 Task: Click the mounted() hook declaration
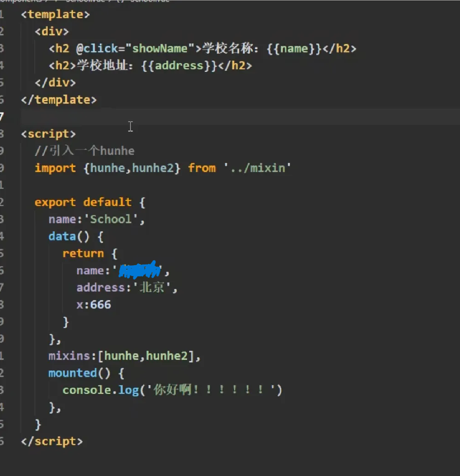click(x=86, y=373)
